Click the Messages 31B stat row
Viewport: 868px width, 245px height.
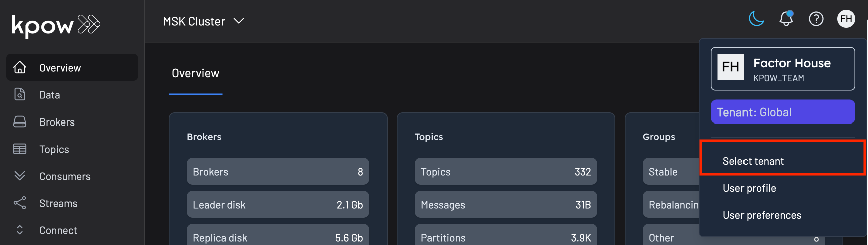[x=506, y=205]
